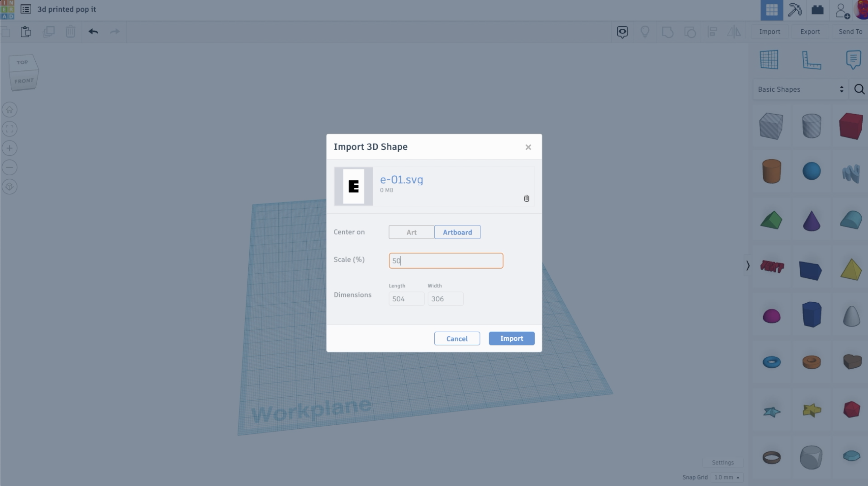The width and height of the screenshot is (868, 486).
Task: Select the purple Cone shape
Action: tap(811, 221)
